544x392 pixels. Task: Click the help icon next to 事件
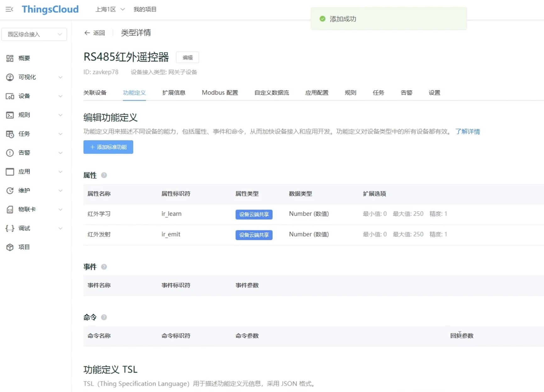coord(104,267)
